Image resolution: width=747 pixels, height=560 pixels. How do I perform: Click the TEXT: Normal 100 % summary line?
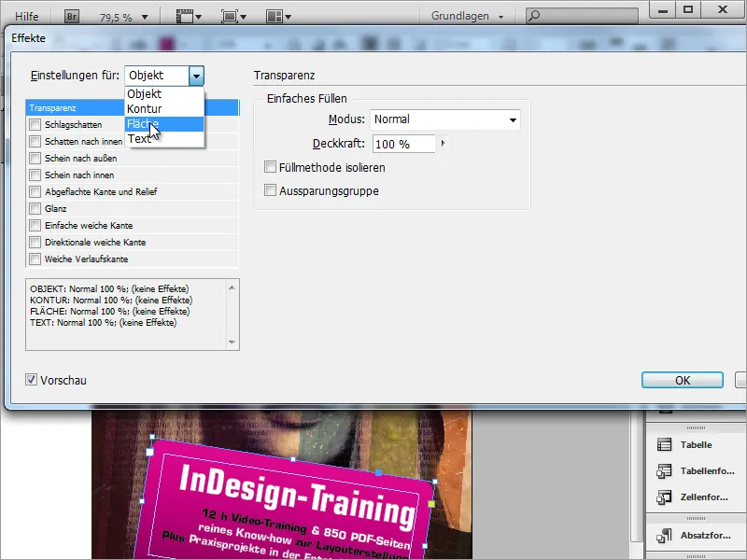103,322
